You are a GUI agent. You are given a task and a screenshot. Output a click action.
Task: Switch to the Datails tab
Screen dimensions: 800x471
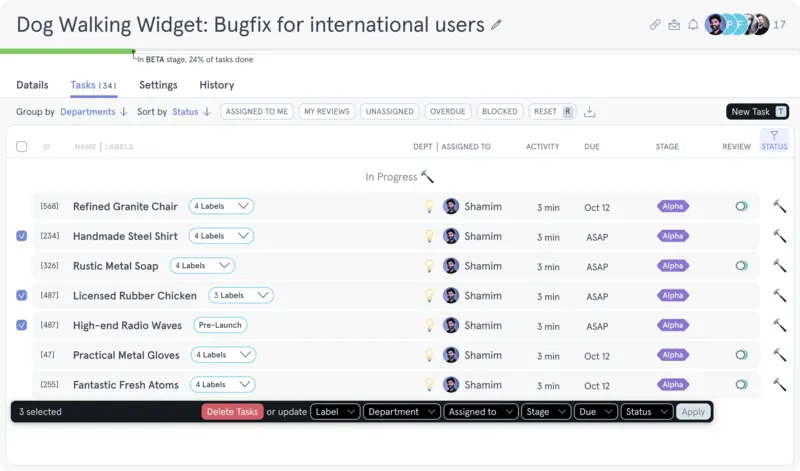click(32, 85)
